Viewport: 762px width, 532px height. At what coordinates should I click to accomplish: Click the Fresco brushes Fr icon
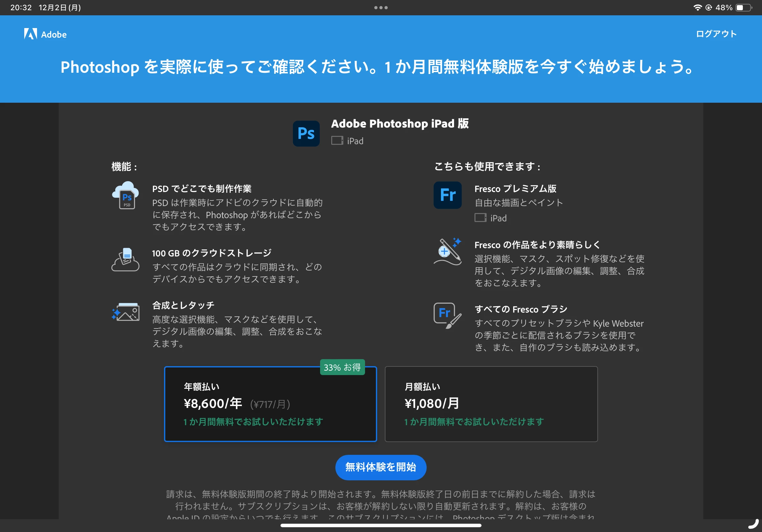pos(447,315)
